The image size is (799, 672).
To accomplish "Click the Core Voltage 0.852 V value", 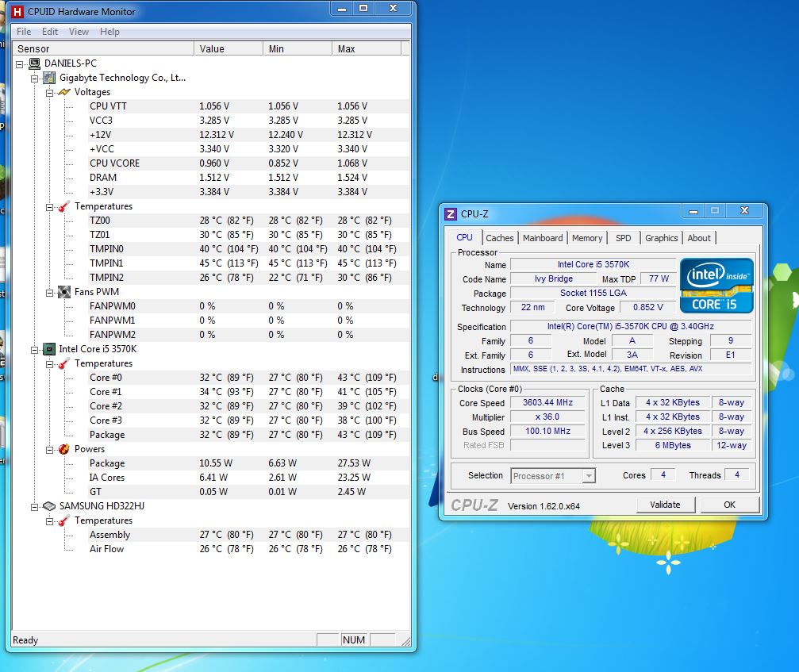I will 648,307.
